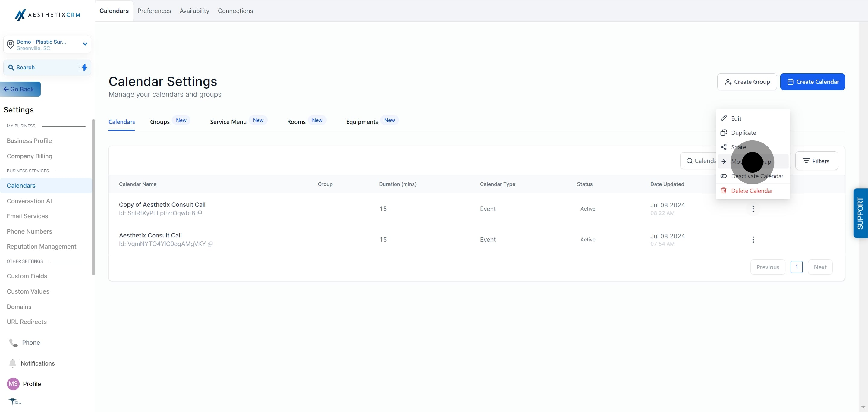The image size is (868, 412).
Task: Open three-dot menu for Copy of Aesthetix Consult Call
Action: click(x=753, y=209)
